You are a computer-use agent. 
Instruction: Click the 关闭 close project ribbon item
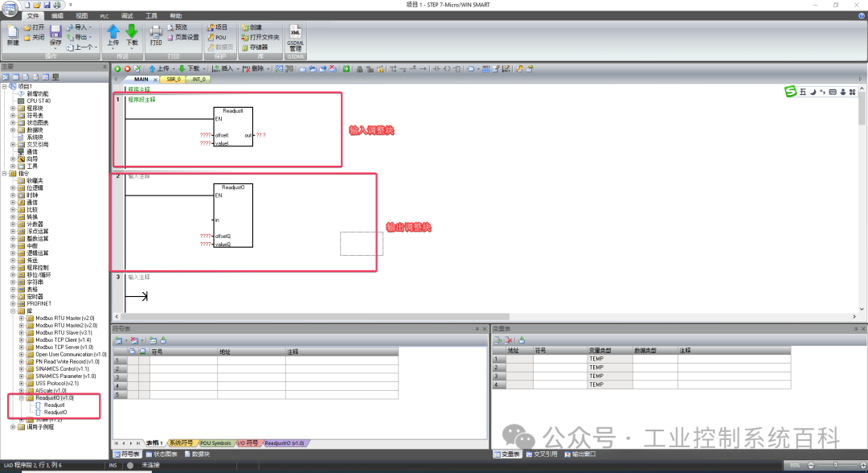[x=34, y=38]
